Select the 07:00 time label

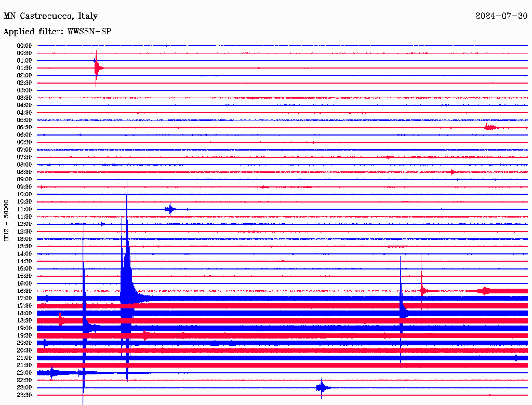coord(24,150)
